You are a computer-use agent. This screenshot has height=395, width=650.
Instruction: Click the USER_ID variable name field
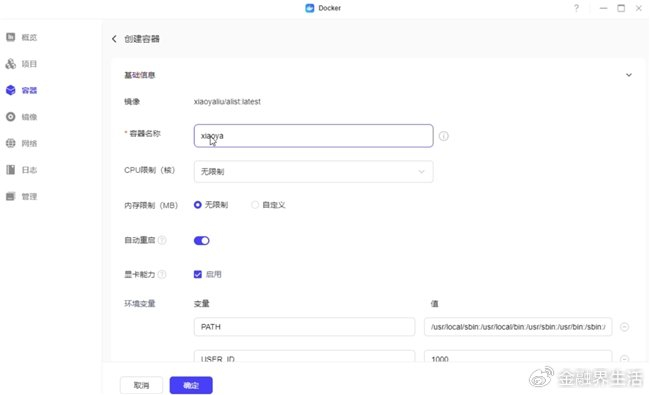pyautogui.click(x=304, y=356)
